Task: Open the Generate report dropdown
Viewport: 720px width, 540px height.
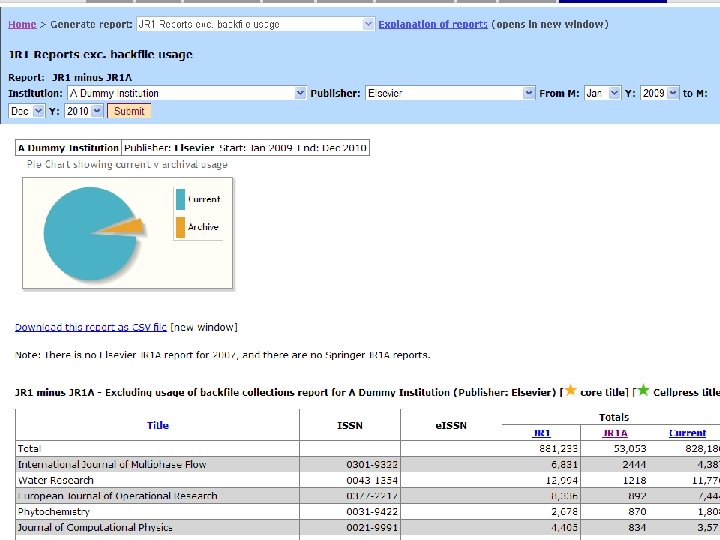Action: (255, 24)
